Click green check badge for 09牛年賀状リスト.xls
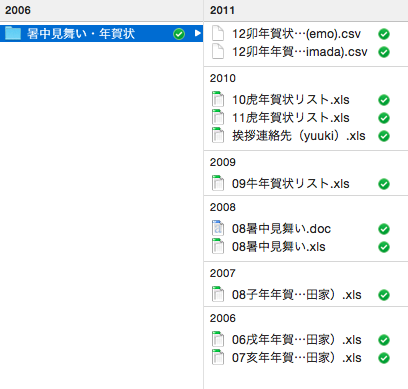This screenshot has height=389, width=408. click(x=384, y=184)
